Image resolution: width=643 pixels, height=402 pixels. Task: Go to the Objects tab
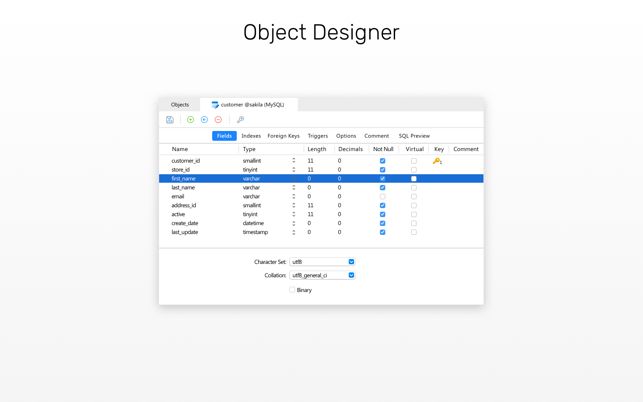(180, 105)
